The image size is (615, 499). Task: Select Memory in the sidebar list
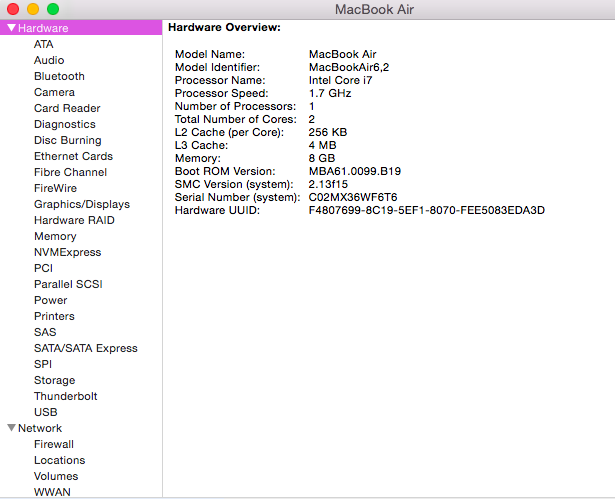click(55, 236)
